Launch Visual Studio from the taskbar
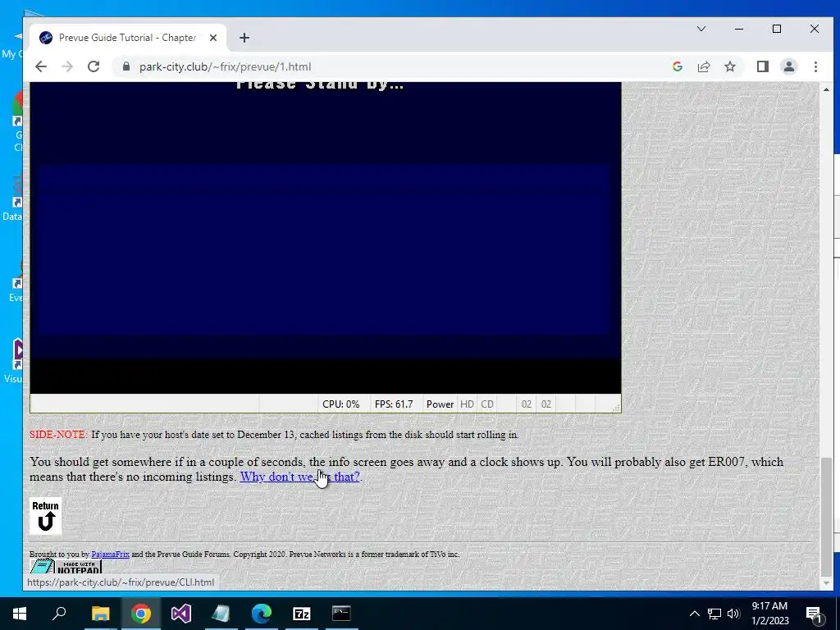 pos(181,614)
